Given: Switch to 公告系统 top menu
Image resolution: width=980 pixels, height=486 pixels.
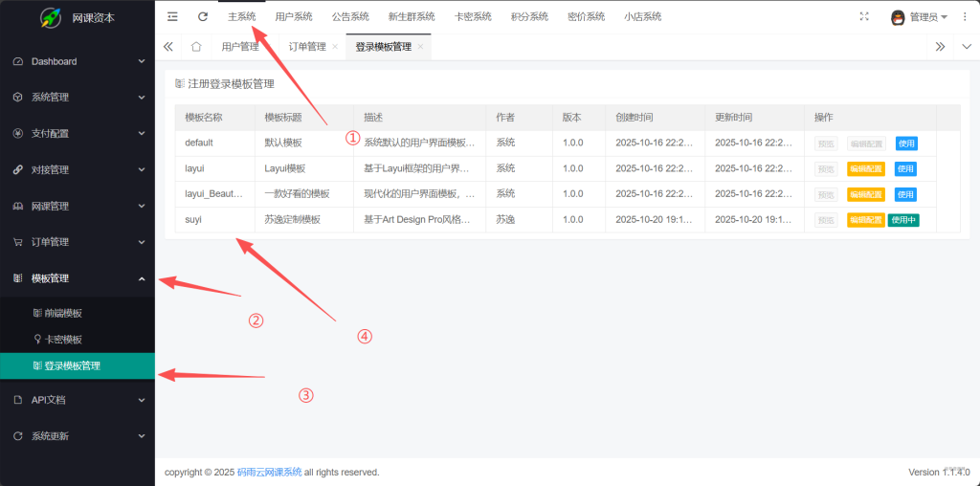Looking at the screenshot, I should pyautogui.click(x=350, y=17).
